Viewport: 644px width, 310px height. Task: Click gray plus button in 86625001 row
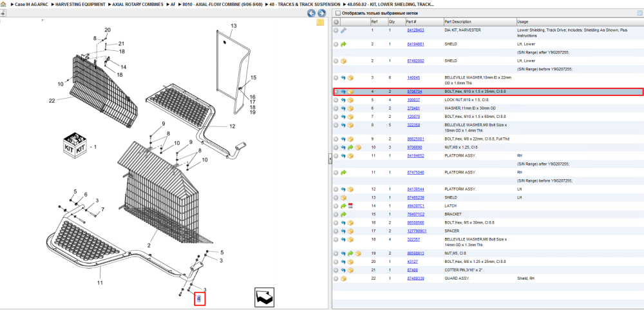pos(336,139)
